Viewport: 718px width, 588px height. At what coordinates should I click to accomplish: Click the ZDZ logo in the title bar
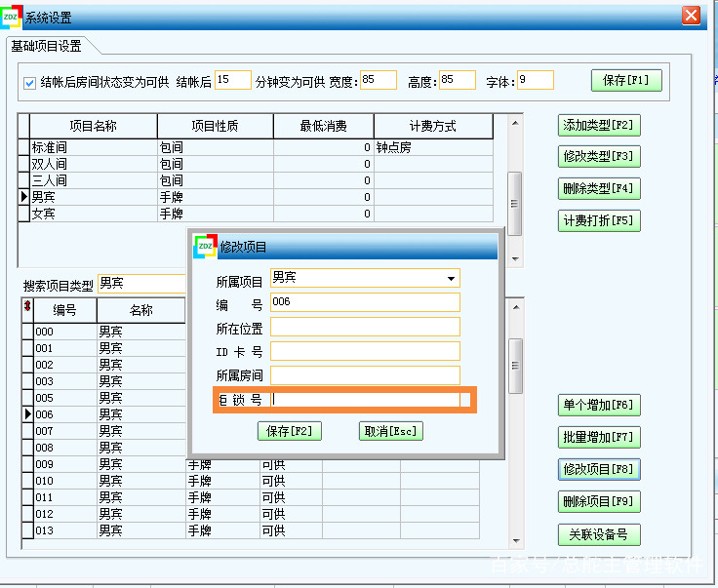(12, 16)
